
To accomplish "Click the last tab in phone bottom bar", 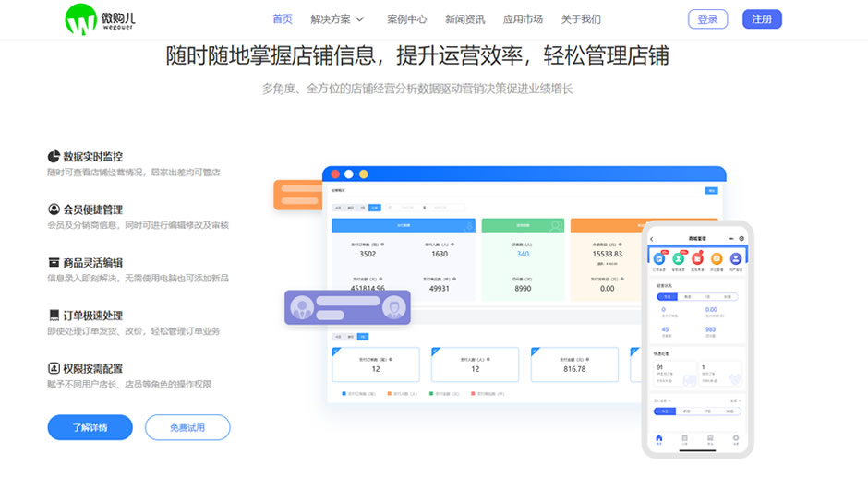I will point(736,439).
